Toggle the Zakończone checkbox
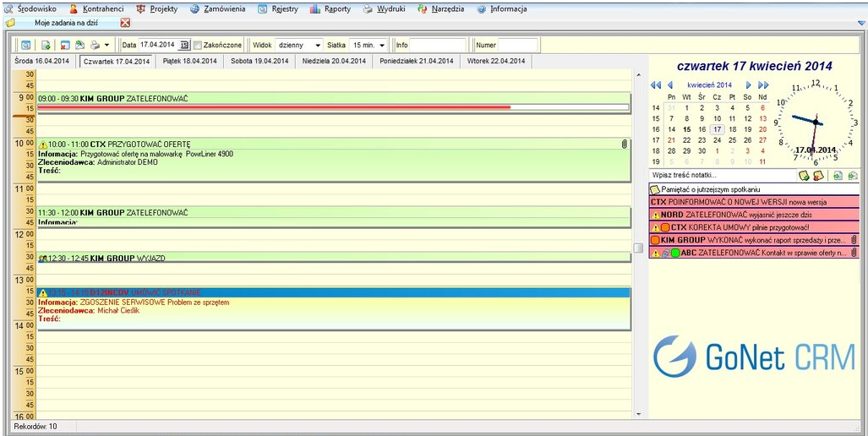 click(x=198, y=45)
